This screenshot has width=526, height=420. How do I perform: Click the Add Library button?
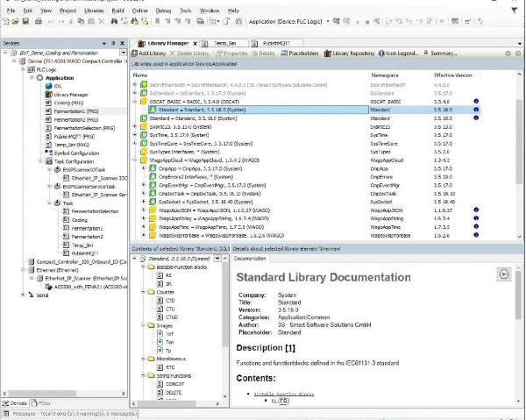click(149, 53)
